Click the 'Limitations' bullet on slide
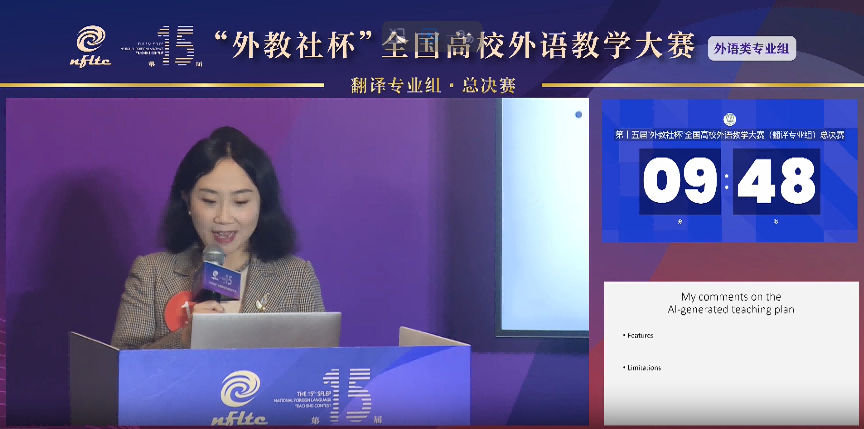 coord(641,367)
